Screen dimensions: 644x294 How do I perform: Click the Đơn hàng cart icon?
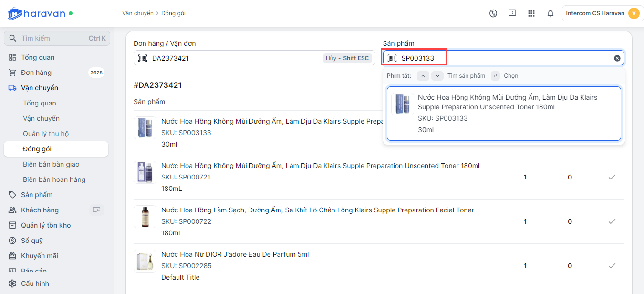tap(12, 73)
